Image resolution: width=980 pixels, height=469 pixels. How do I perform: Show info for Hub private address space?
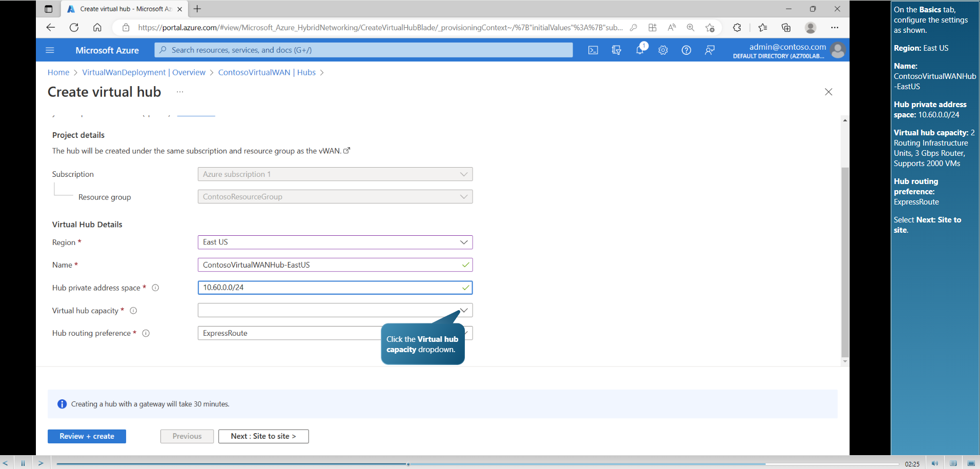pyautogui.click(x=155, y=288)
